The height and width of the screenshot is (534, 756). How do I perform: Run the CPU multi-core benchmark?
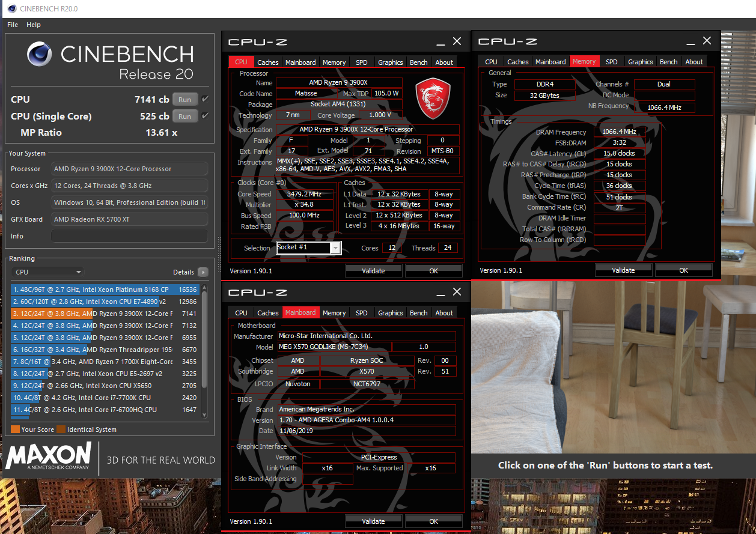(185, 100)
